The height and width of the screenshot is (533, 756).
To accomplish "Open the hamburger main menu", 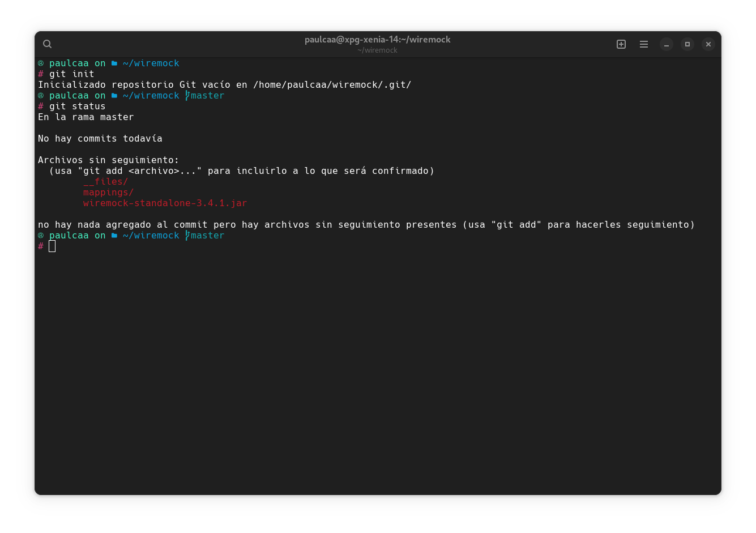I will coord(644,44).
